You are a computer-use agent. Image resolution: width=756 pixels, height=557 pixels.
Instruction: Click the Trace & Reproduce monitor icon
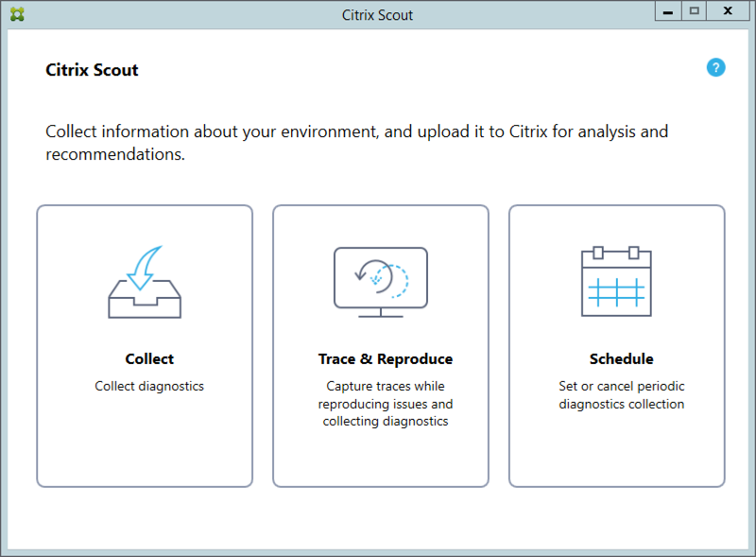tap(381, 282)
